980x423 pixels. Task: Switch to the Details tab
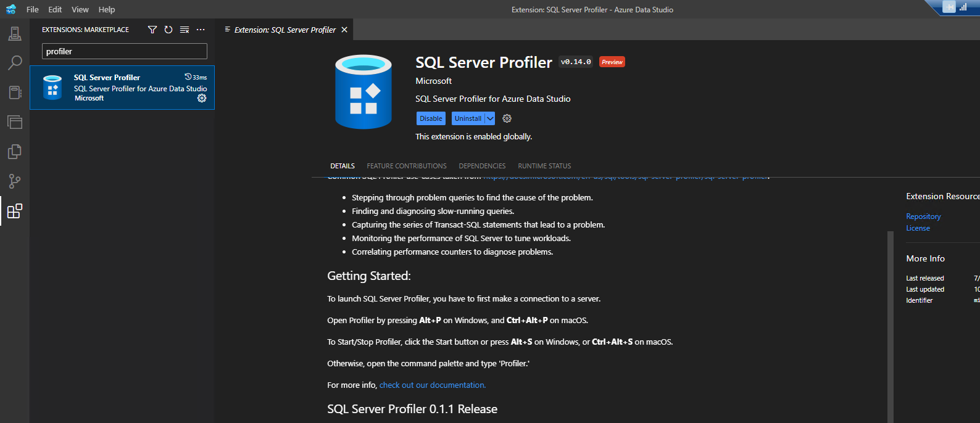343,166
